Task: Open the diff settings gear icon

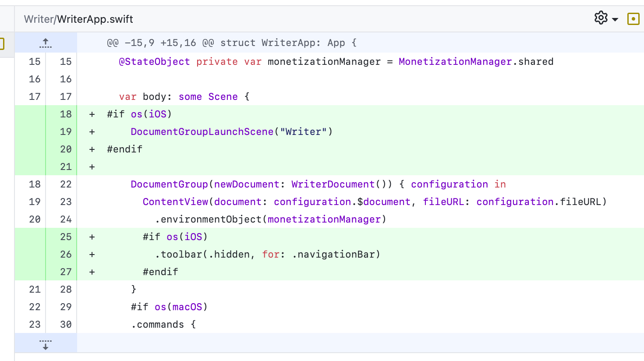Action: pyautogui.click(x=601, y=18)
